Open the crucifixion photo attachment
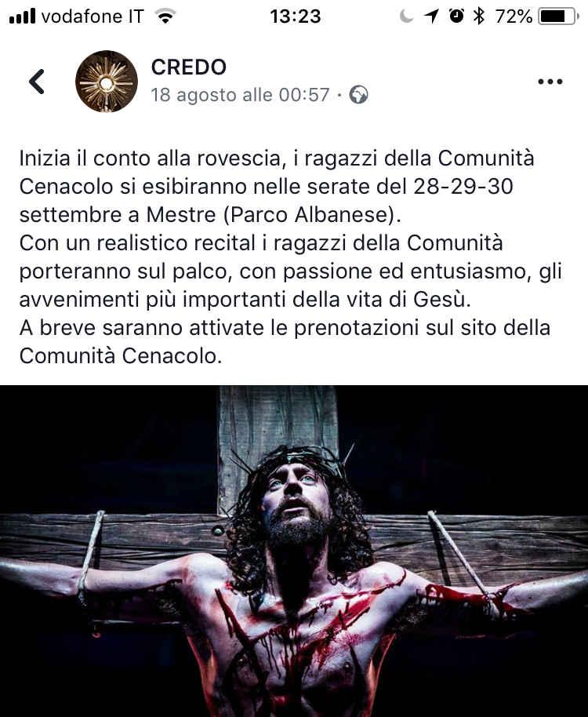Image resolution: width=588 pixels, height=717 pixels. (294, 551)
